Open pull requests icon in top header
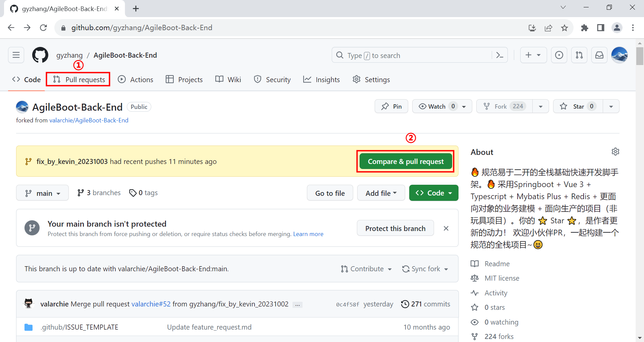Viewport: 644px width, 342px height. (x=579, y=55)
